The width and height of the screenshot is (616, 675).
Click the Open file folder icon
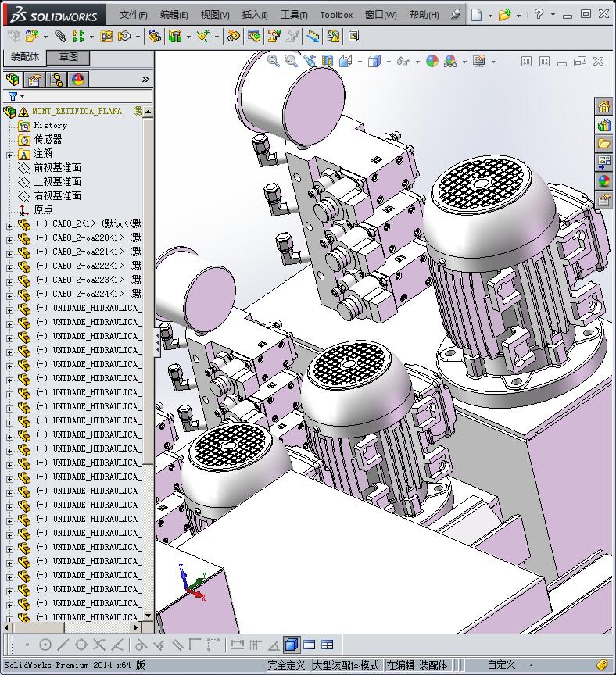(504, 15)
